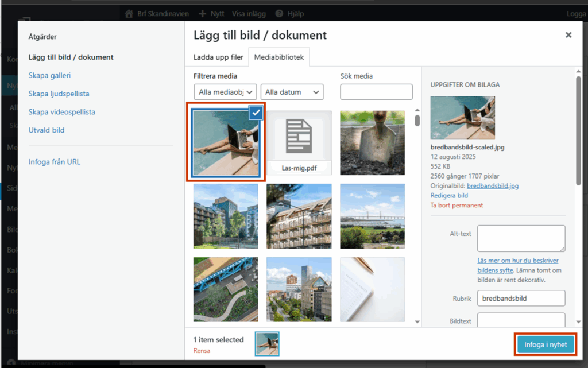This screenshot has height=368, width=588.
Task: Close the media dialog with the X
Action: [x=568, y=35]
